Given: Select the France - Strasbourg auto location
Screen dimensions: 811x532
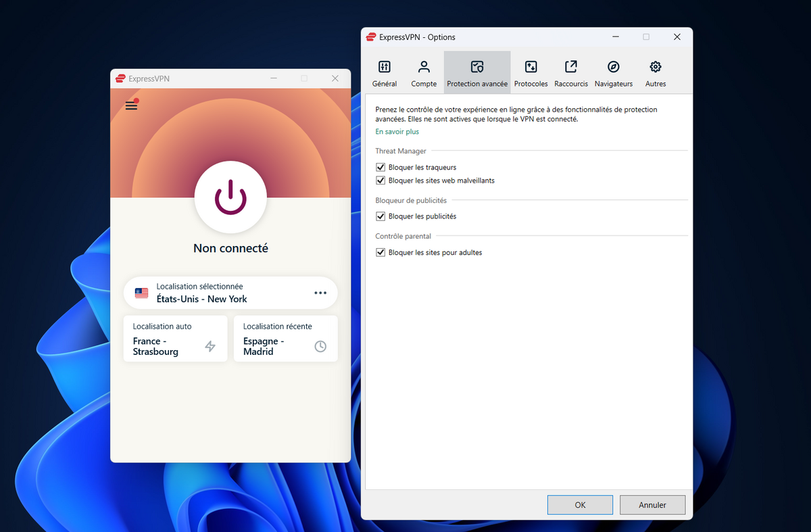Looking at the screenshot, I should pos(175,338).
